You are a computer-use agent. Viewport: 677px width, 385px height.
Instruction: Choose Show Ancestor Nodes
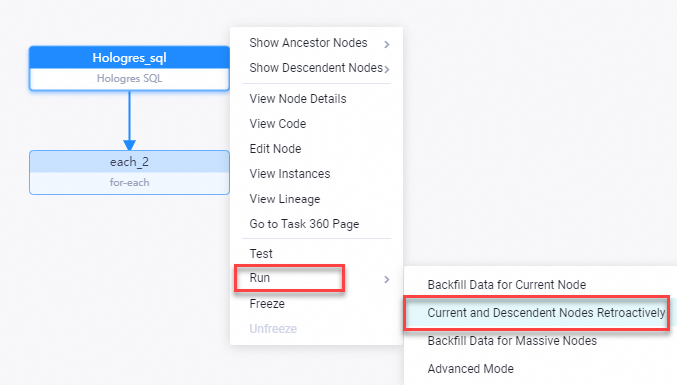(308, 43)
